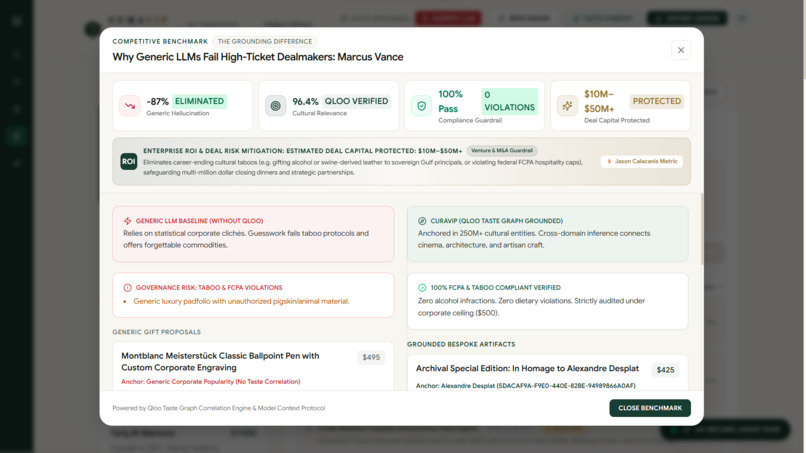Click the 96.4% Cultural Relevance value
806x453 pixels.
tap(305, 102)
